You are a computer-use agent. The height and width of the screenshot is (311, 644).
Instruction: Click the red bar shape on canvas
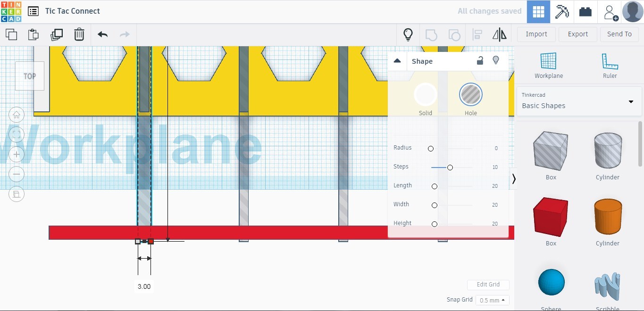(281, 232)
